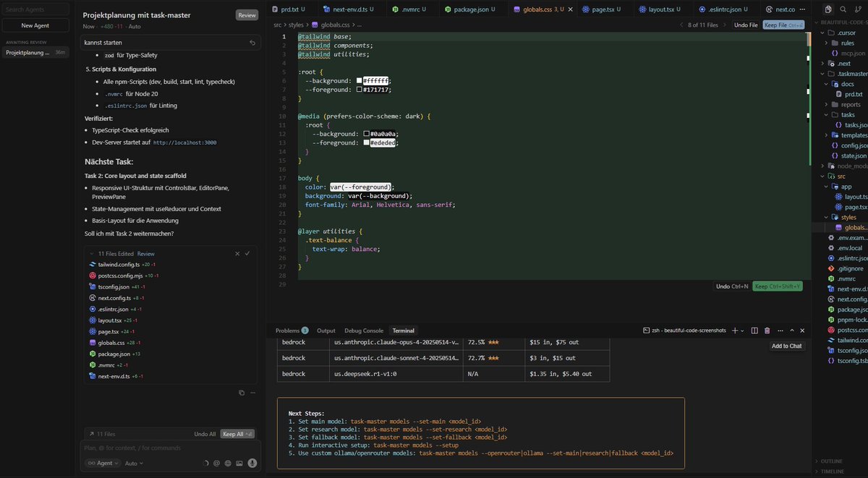
Task: Open the http://localhost:3000 link
Action: (184, 142)
